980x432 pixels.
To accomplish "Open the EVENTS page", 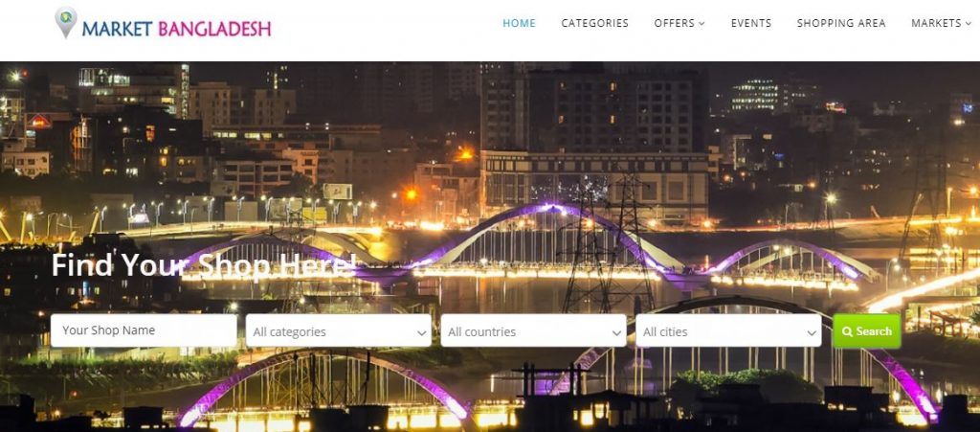I will click(x=750, y=23).
